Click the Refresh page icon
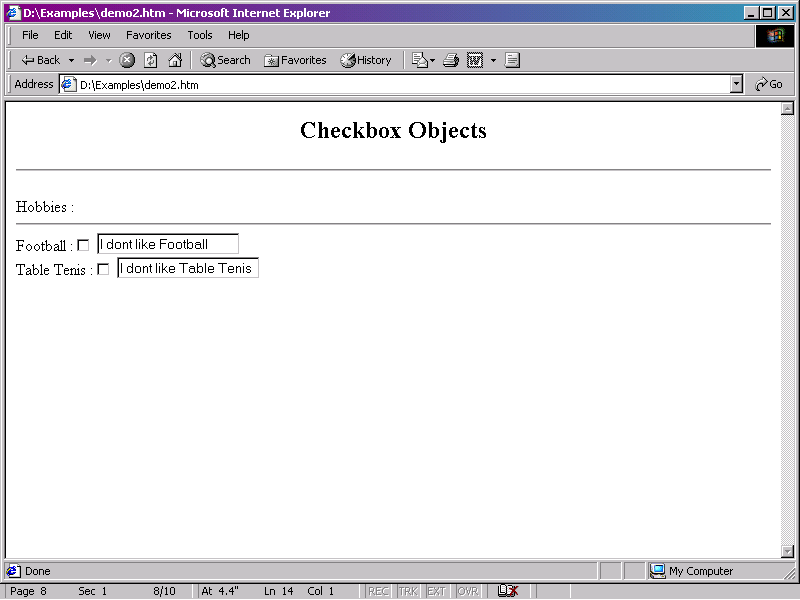The height and width of the screenshot is (600, 800). [x=150, y=60]
